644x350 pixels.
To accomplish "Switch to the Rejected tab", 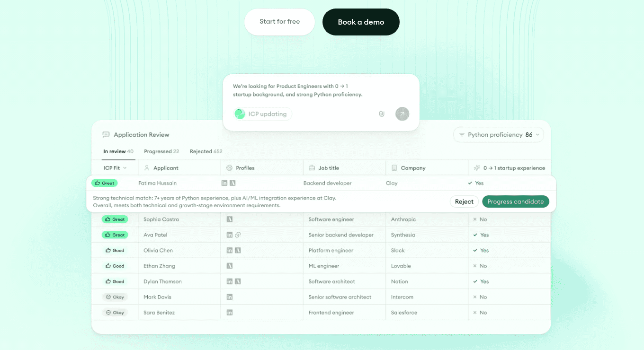I will (206, 151).
